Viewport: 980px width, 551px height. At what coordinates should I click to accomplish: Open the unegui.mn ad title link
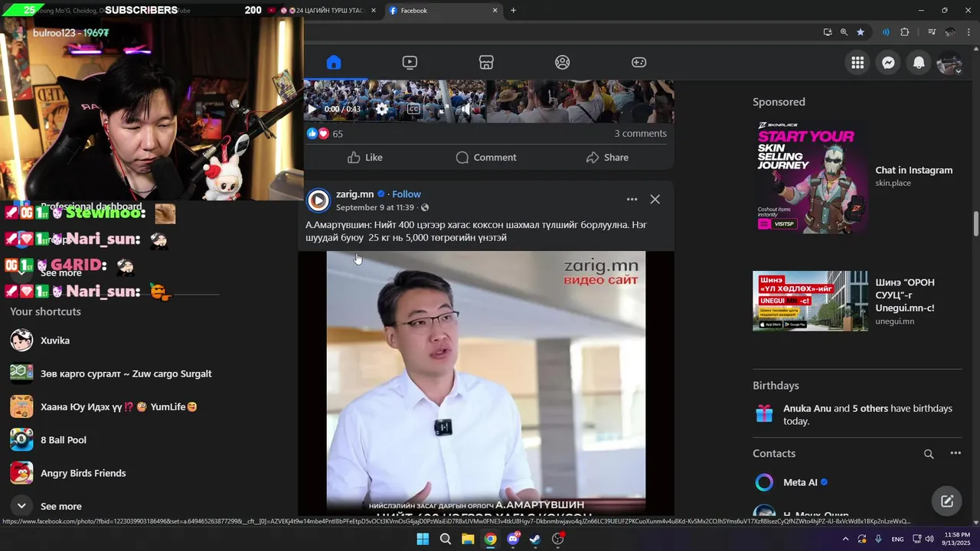coord(905,295)
